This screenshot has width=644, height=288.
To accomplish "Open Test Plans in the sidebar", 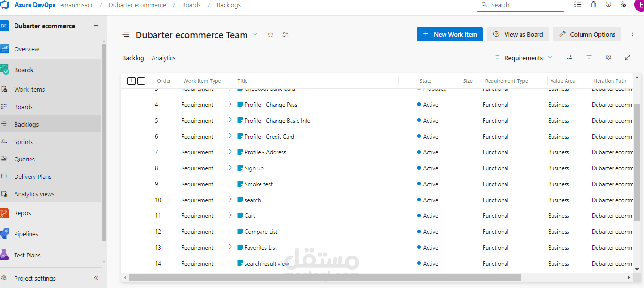I will tap(27, 255).
